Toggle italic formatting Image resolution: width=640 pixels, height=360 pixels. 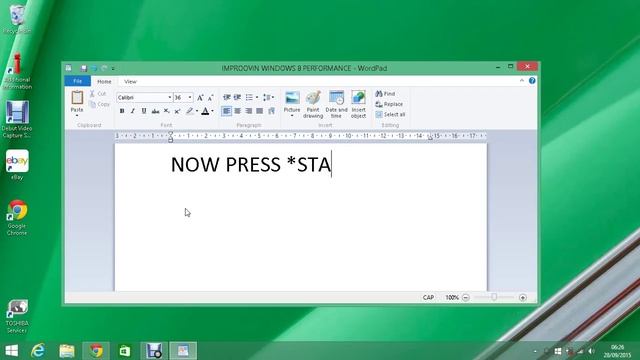(133, 111)
